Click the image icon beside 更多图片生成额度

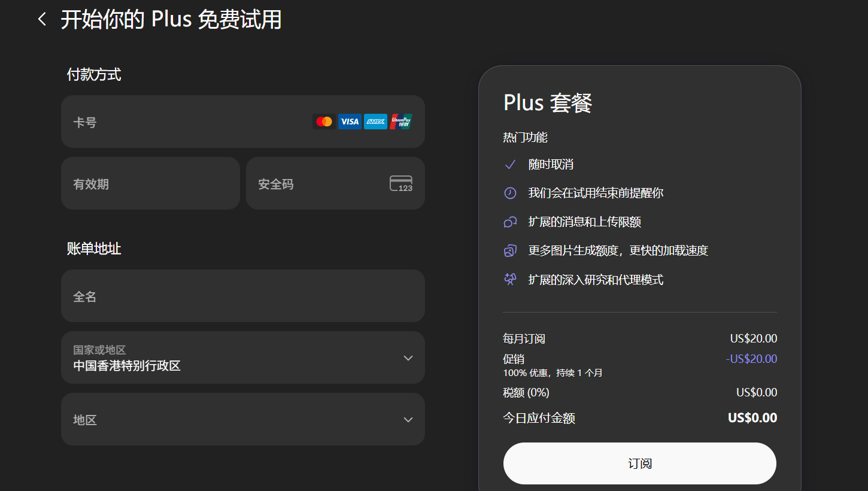(510, 250)
